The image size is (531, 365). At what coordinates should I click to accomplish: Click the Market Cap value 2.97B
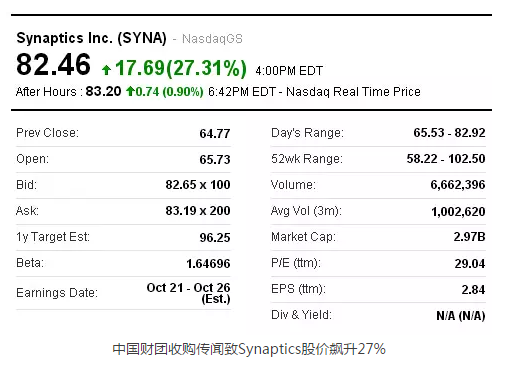tap(469, 236)
